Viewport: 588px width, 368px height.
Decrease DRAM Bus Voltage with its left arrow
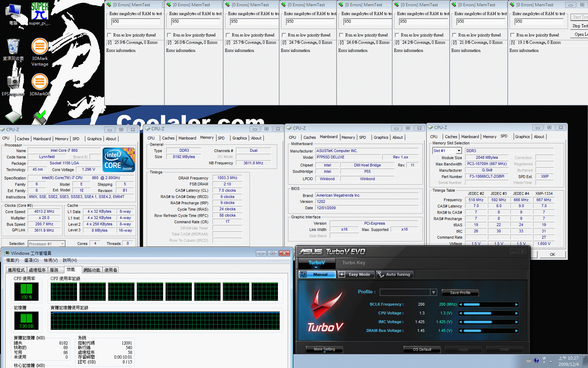tap(461, 331)
